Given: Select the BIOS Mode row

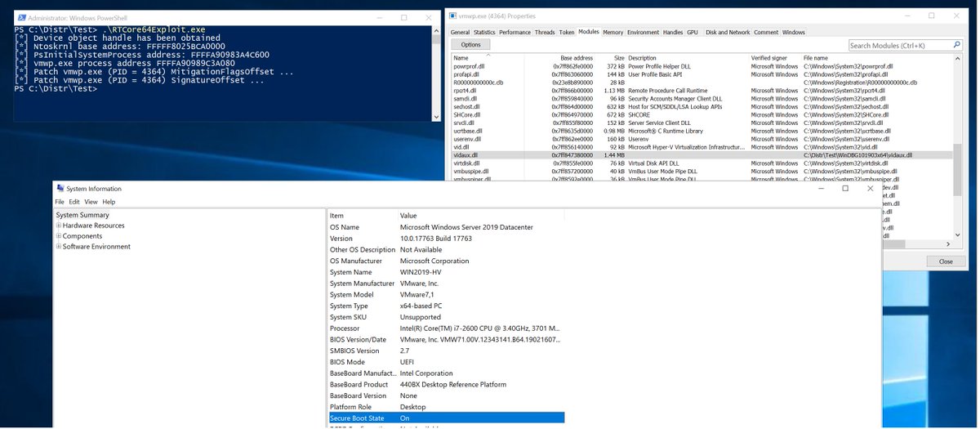Looking at the screenshot, I should tap(445, 361).
